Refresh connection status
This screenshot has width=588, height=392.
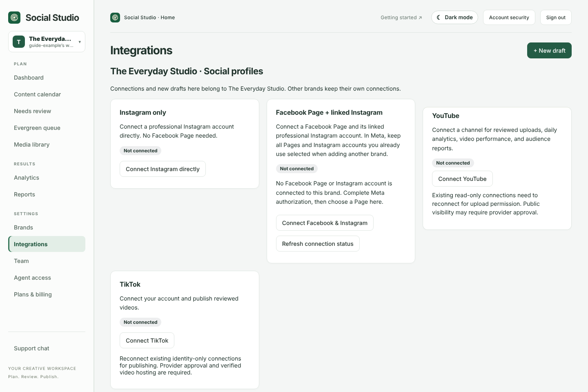pos(318,244)
